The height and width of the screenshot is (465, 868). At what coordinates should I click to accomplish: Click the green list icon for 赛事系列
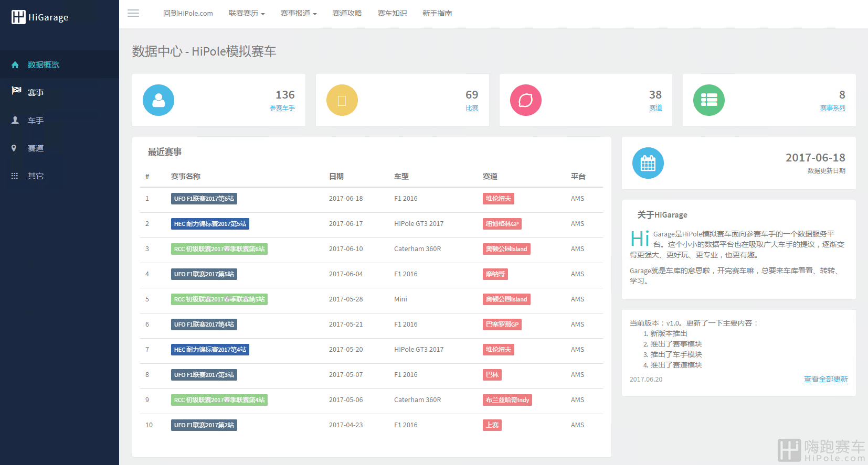[709, 100]
